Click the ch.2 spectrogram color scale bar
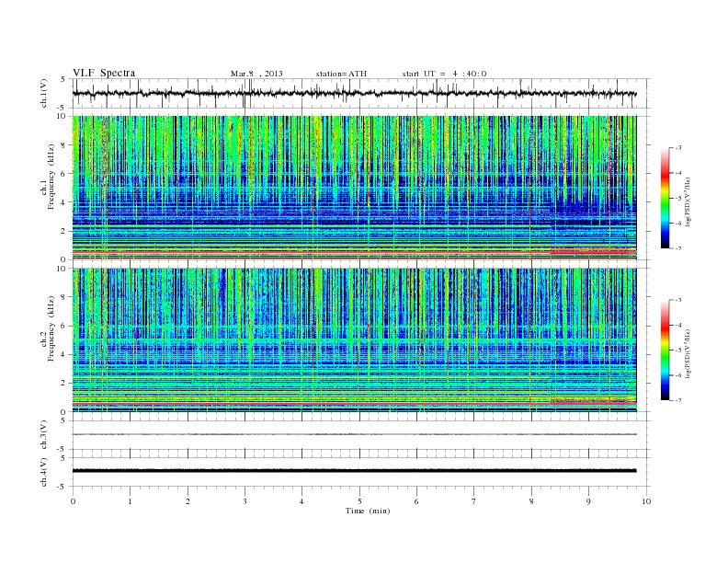Viewport: 728px width, 563px height. pos(665,350)
